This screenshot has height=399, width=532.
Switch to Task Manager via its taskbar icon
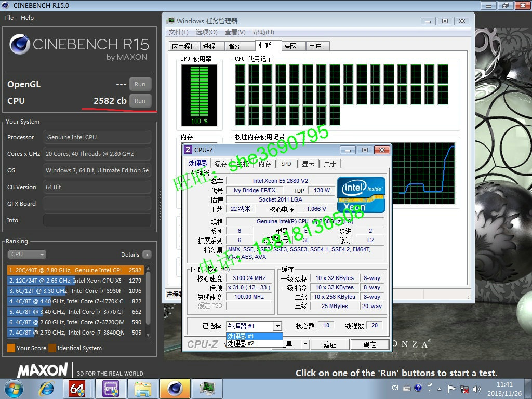(x=207, y=389)
